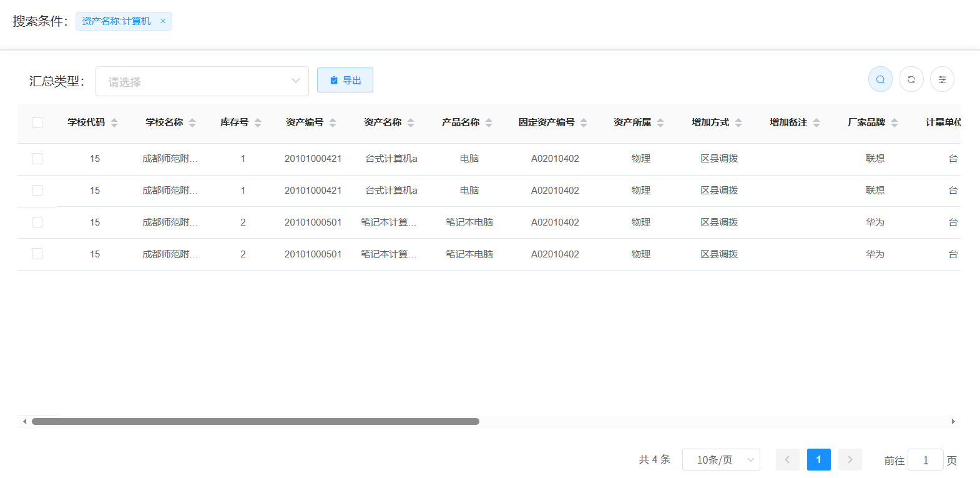
Task: Sort by 厂家品牌 column arrows
Action: pos(894,122)
